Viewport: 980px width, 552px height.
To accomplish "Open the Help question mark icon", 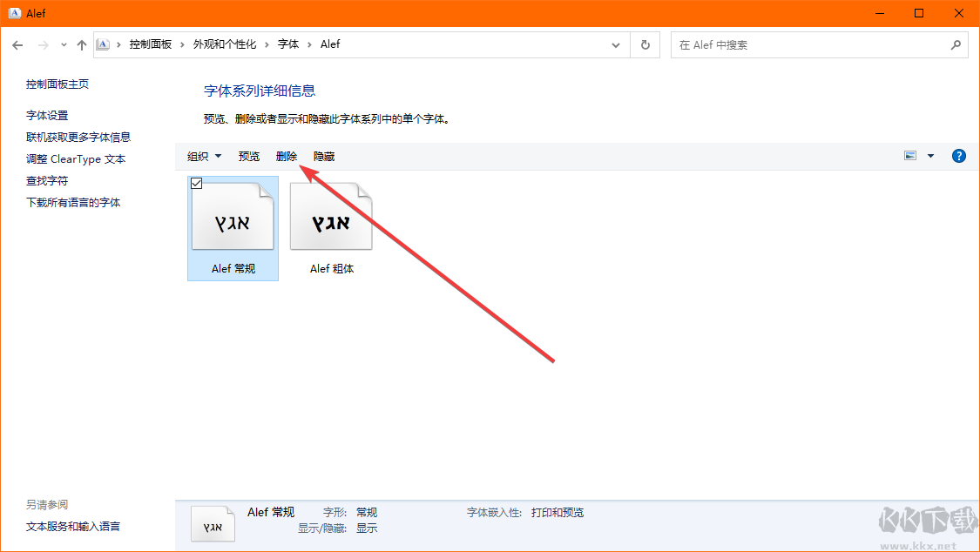I will (x=958, y=156).
